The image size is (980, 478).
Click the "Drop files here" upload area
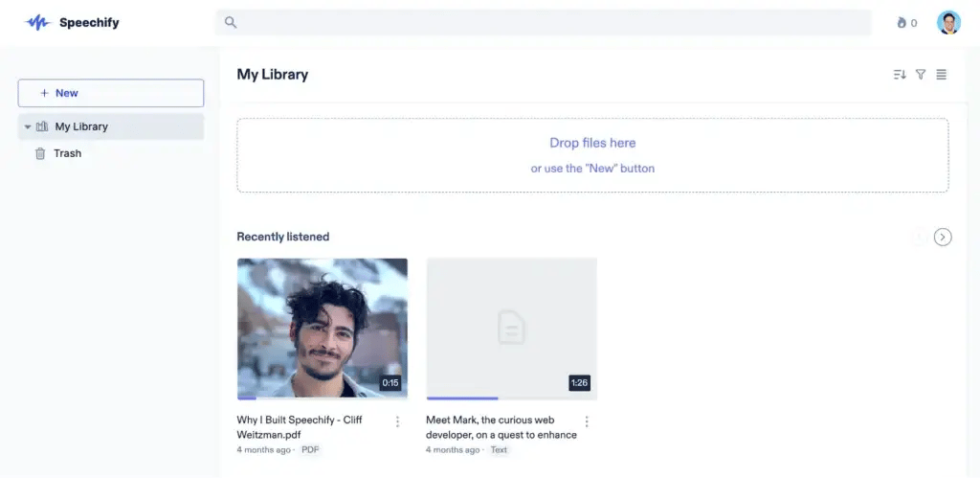592,155
